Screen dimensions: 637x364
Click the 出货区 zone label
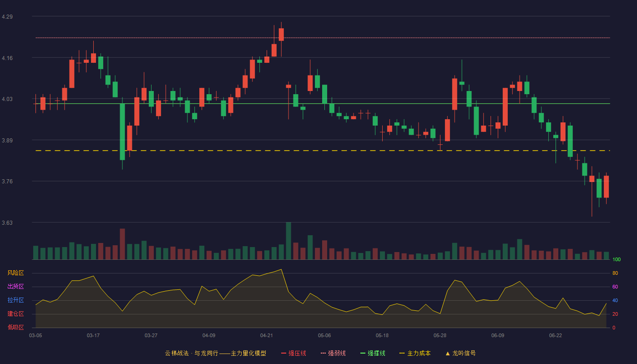coord(15,287)
